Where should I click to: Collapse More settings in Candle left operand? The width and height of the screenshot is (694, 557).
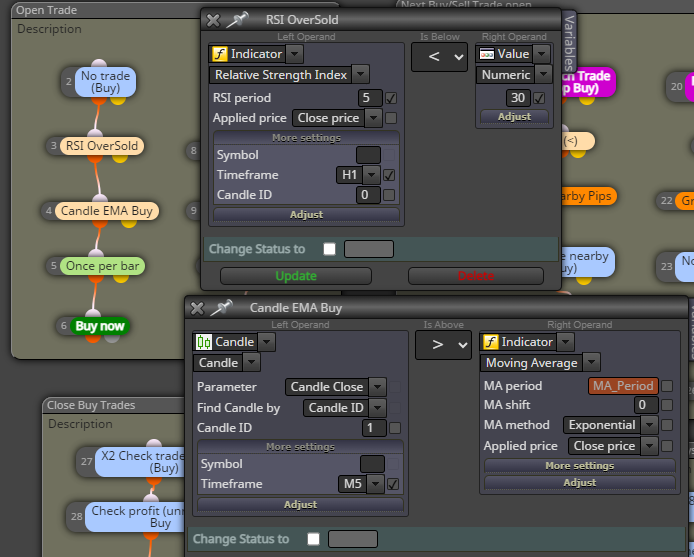(300, 447)
